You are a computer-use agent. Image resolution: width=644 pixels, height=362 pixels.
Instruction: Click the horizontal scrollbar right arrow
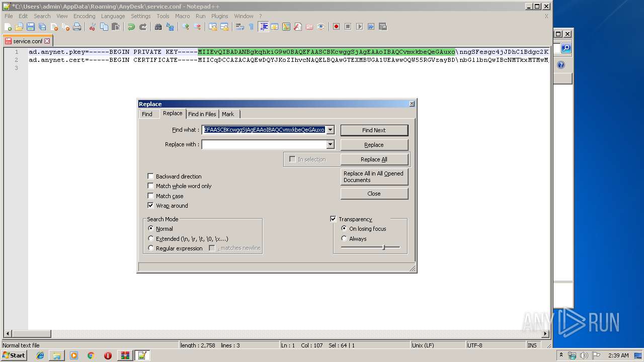[x=545, y=334]
